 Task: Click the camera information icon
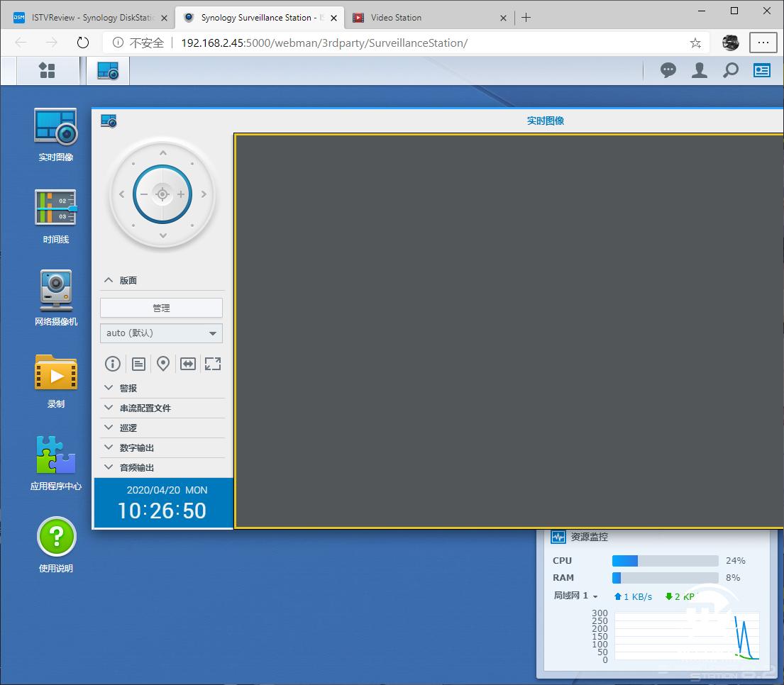[x=113, y=364]
